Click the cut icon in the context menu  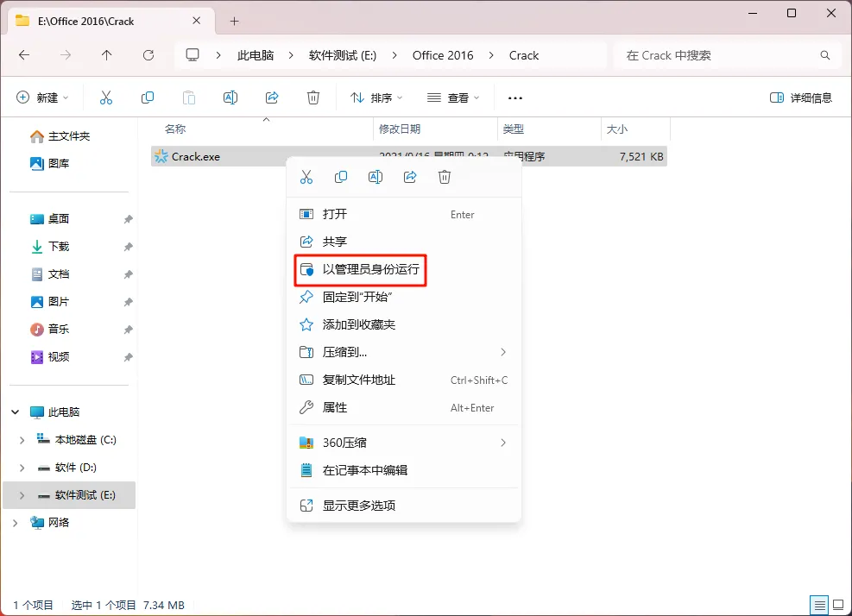(306, 177)
